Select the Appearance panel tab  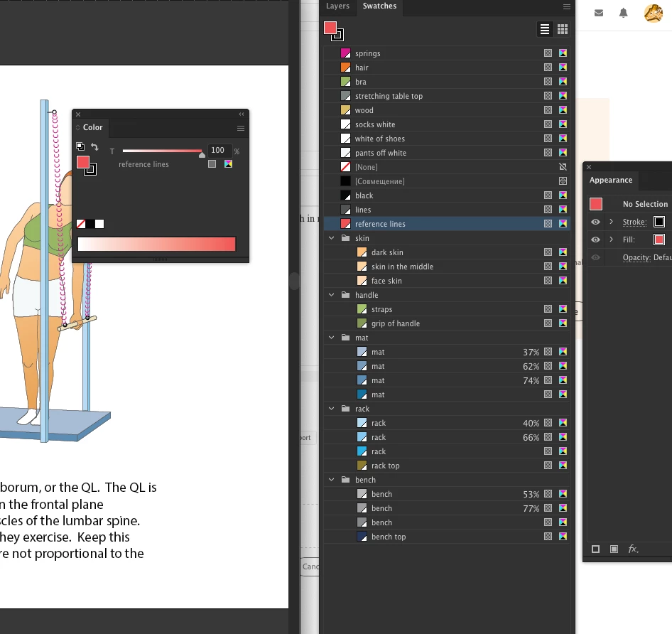[x=611, y=180]
